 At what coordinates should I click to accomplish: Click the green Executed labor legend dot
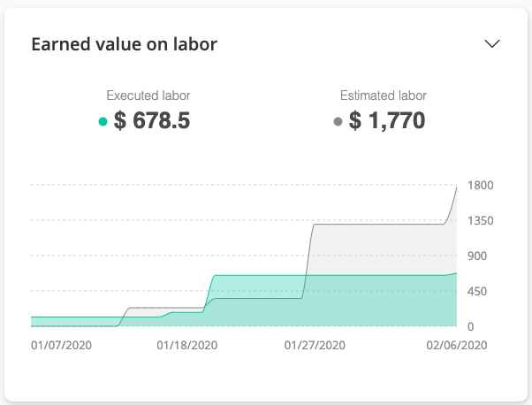103,121
